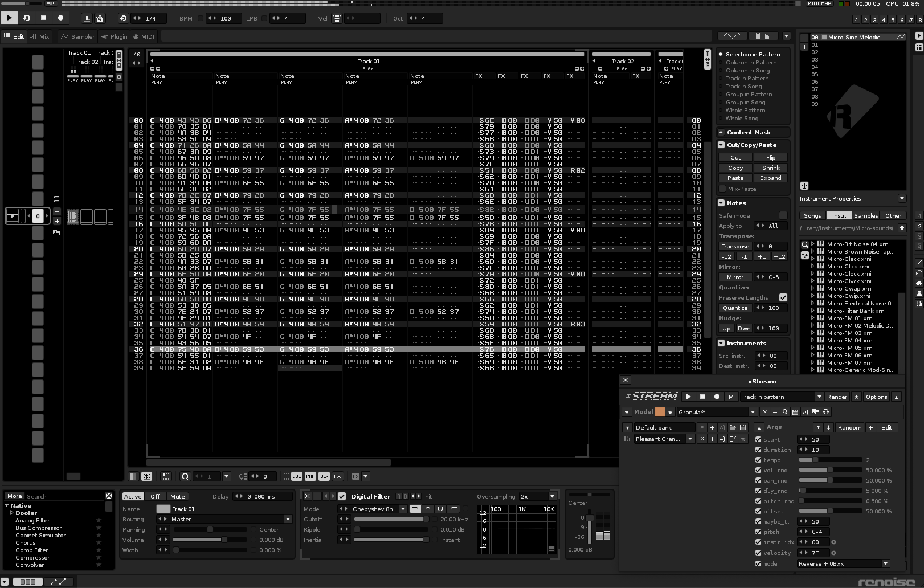Uncheck the xStream tempo argument checkbox
This screenshot has width=924, height=588.
click(x=758, y=460)
